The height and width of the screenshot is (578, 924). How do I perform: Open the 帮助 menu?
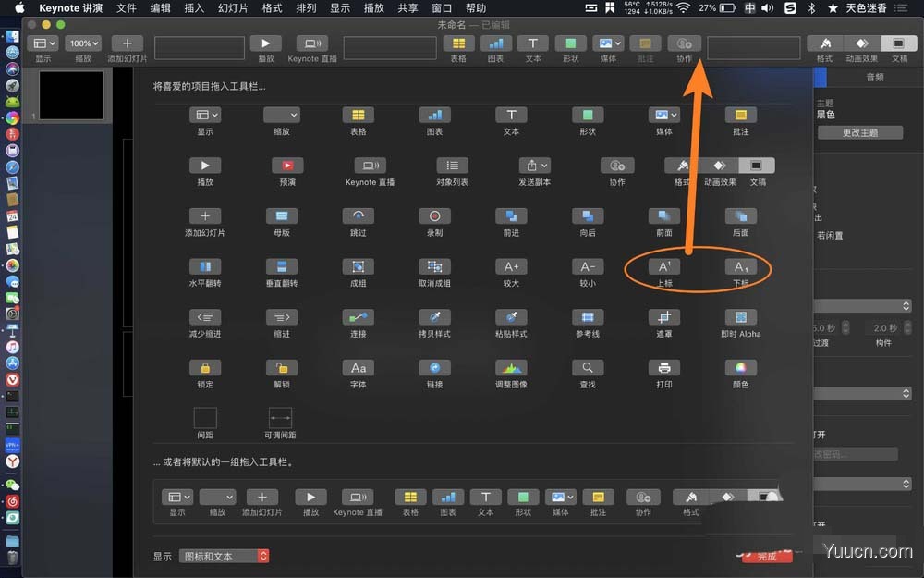pos(476,7)
